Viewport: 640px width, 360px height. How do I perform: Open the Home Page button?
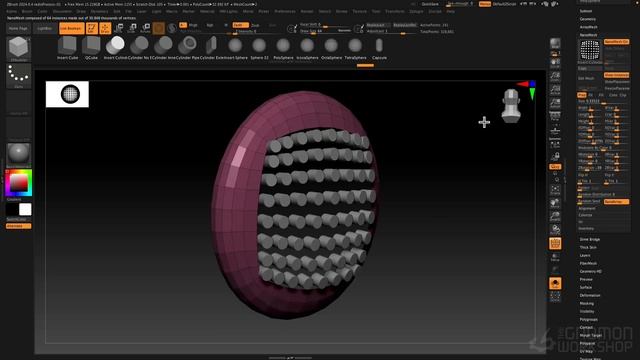18,28
